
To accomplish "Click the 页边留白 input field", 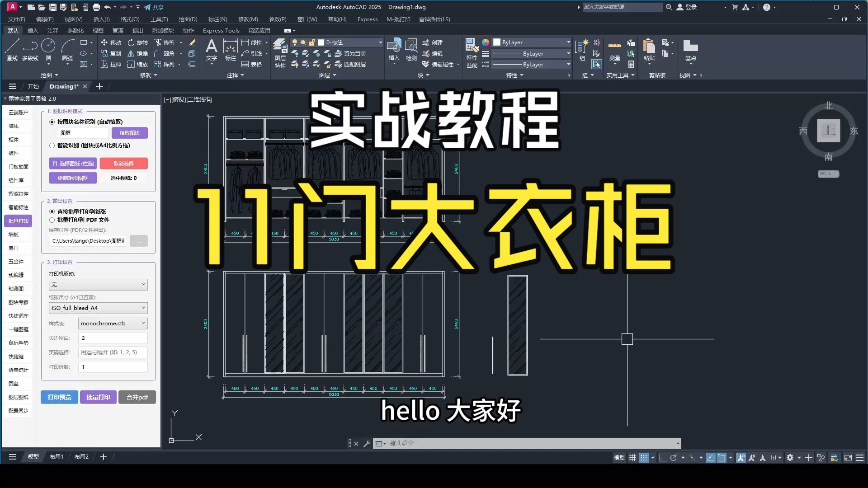I will pyautogui.click(x=113, y=338).
